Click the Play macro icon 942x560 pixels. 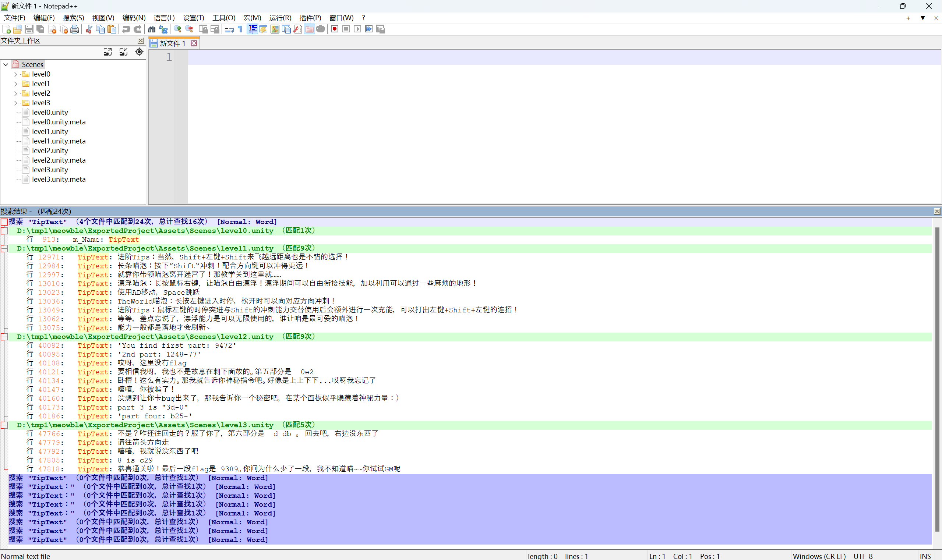(357, 29)
